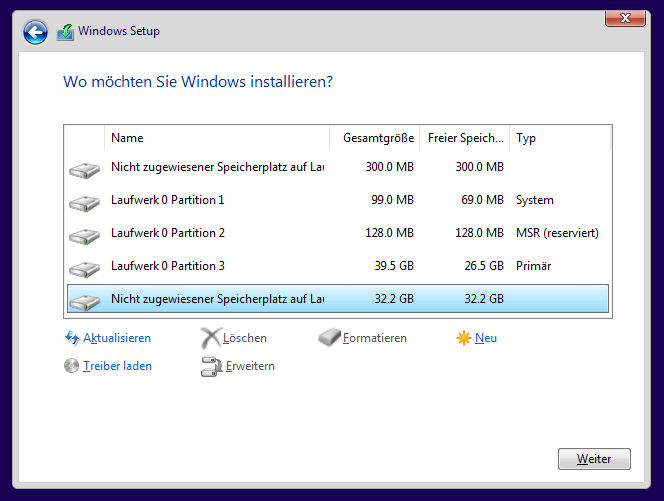Screen dimensions: 664x501
Task: Sort by the Gesamtgröße column header
Action: 374,138
